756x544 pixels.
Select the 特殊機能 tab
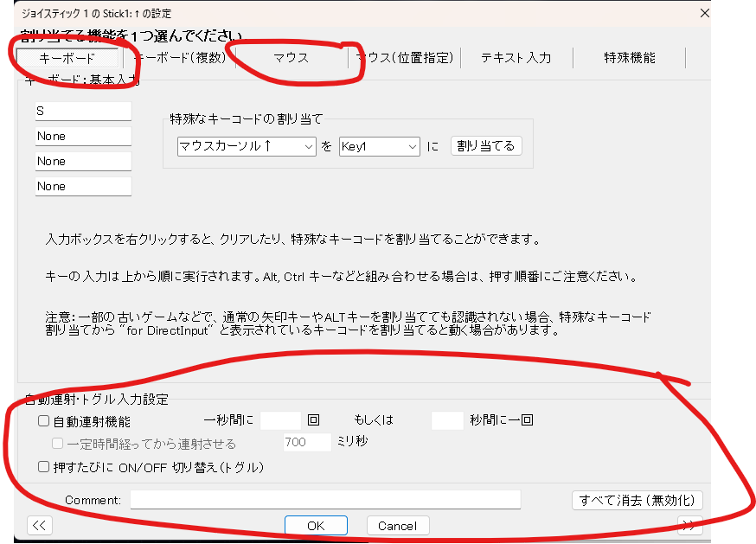point(629,58)
